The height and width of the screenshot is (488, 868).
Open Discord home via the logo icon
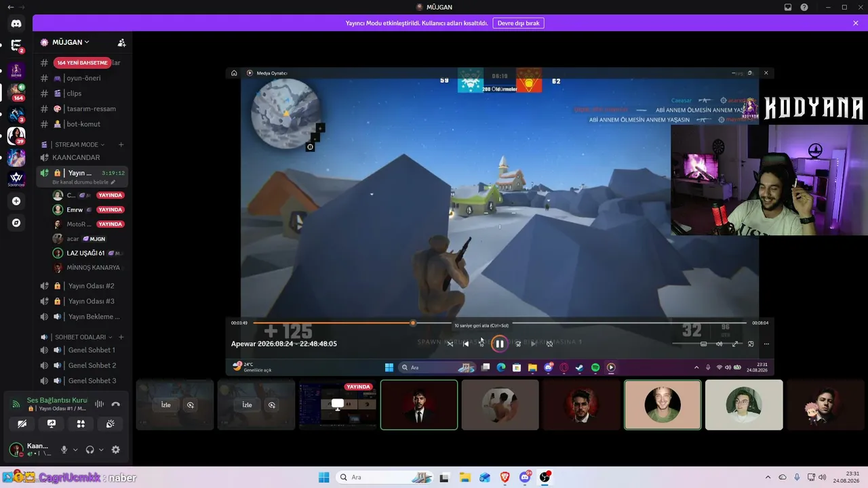pyautogui.click(x=16, y=24)
